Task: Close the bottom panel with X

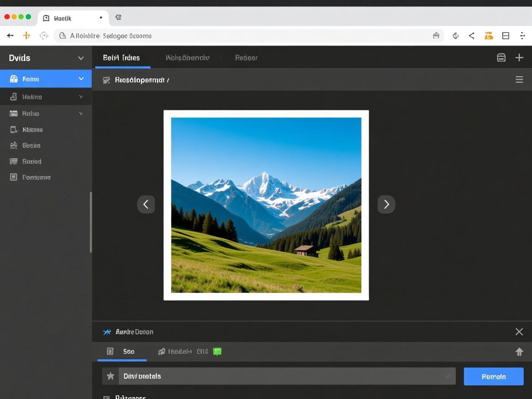Action: point(519,332)
